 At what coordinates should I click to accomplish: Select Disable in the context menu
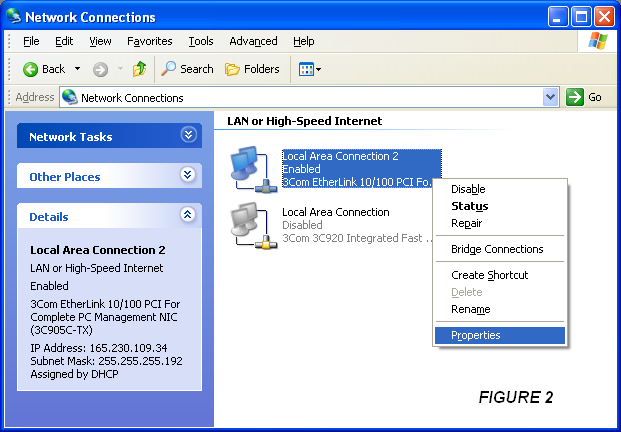[x=468, y=189]
